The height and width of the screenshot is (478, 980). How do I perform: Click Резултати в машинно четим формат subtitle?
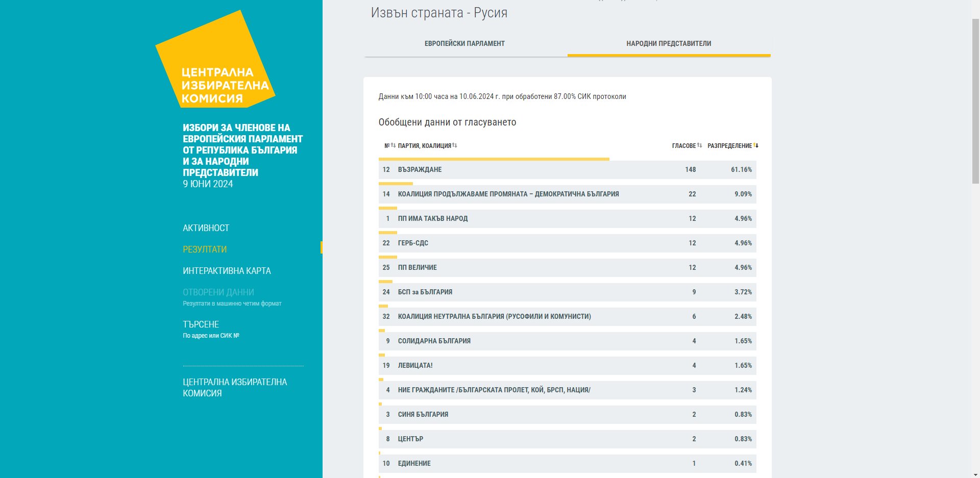[232, 304]
